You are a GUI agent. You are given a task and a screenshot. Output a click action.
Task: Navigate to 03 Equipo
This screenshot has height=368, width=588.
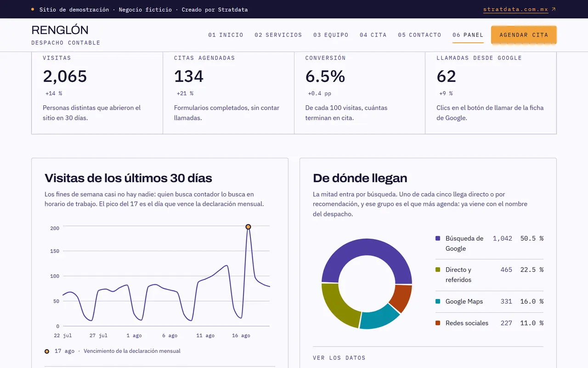pyautogui.click(x=331, y=35)
